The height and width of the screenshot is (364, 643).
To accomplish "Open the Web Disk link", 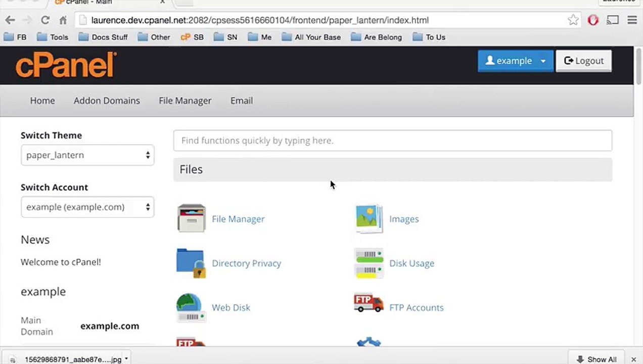I will click(231, 307).
